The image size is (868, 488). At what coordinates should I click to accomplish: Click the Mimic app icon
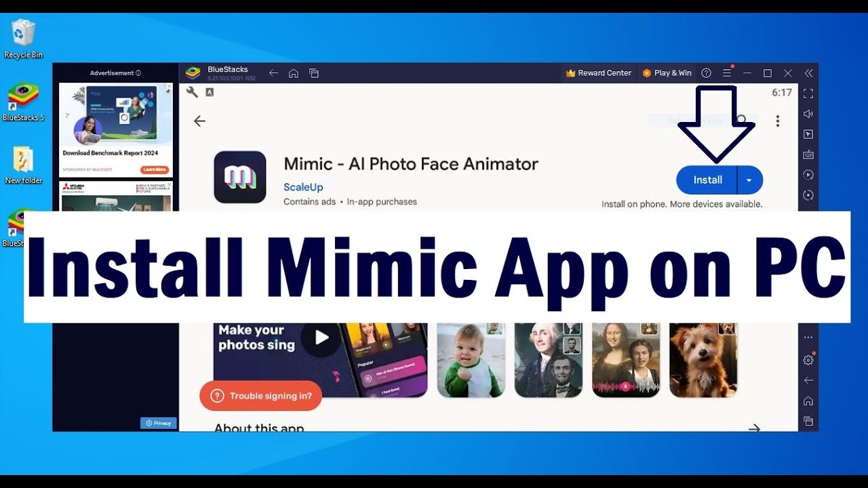pyautogui.click(x=240, y=177)
